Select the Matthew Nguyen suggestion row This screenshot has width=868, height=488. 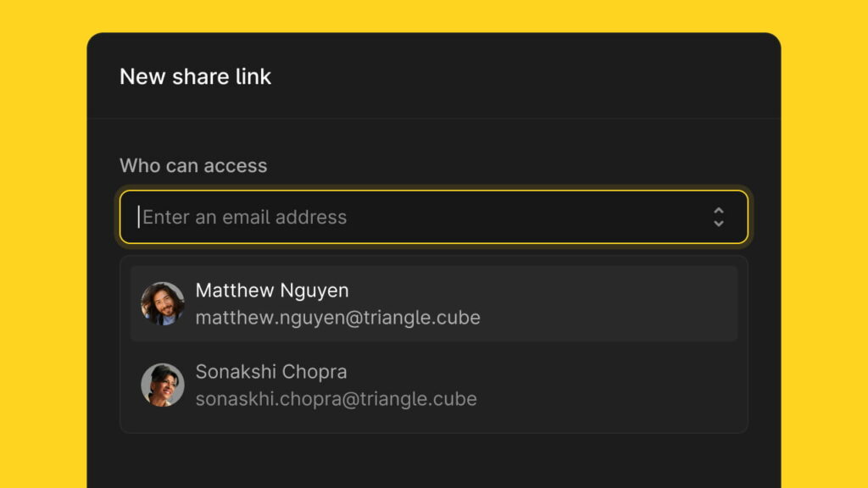tap(434, 304)
